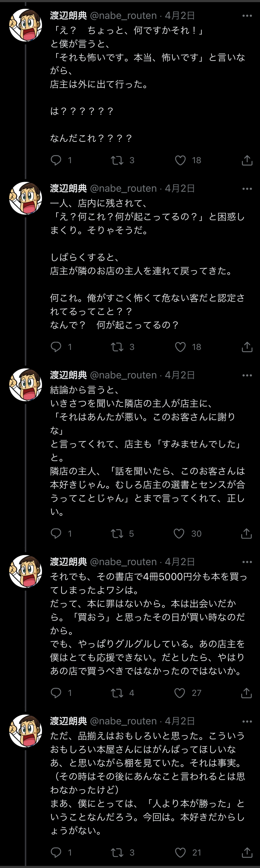Viewport: 260px width, 868px height.
Task: Toggle like on the tweet with 21 likes
Action: [180, 852]
